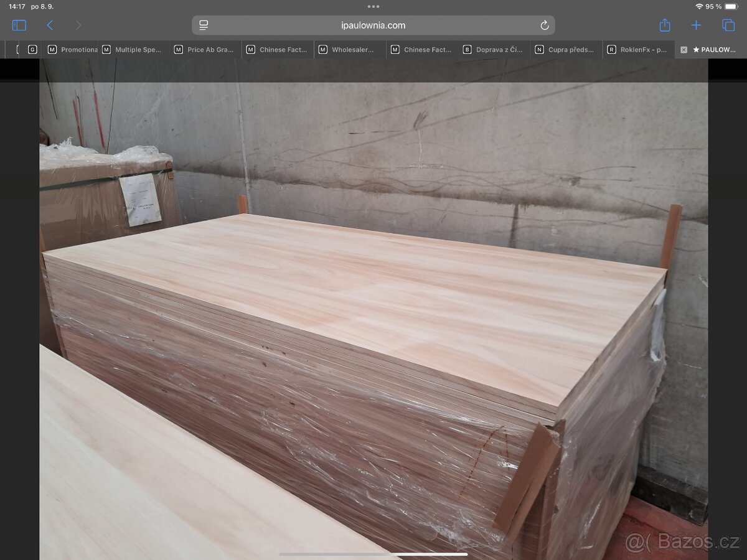
Task: Select the Wholesaler... tab
Action: 347,50
